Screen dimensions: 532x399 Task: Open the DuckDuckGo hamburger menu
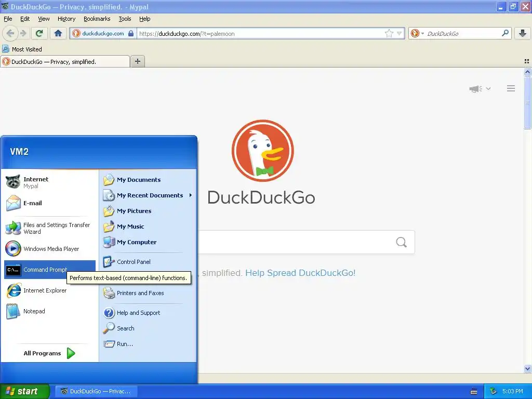pos(511,88)
